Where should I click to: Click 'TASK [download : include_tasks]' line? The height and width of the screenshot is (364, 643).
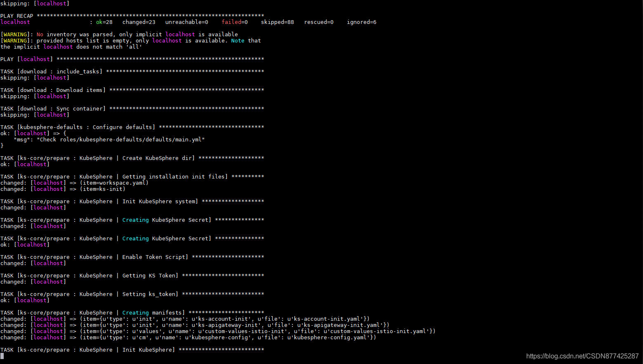(x=132, y=72)
